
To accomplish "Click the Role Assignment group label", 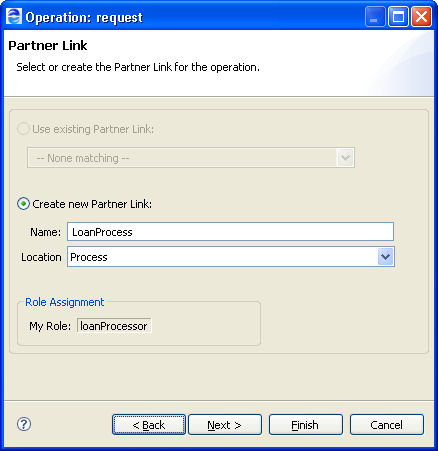I will point(65,302).
